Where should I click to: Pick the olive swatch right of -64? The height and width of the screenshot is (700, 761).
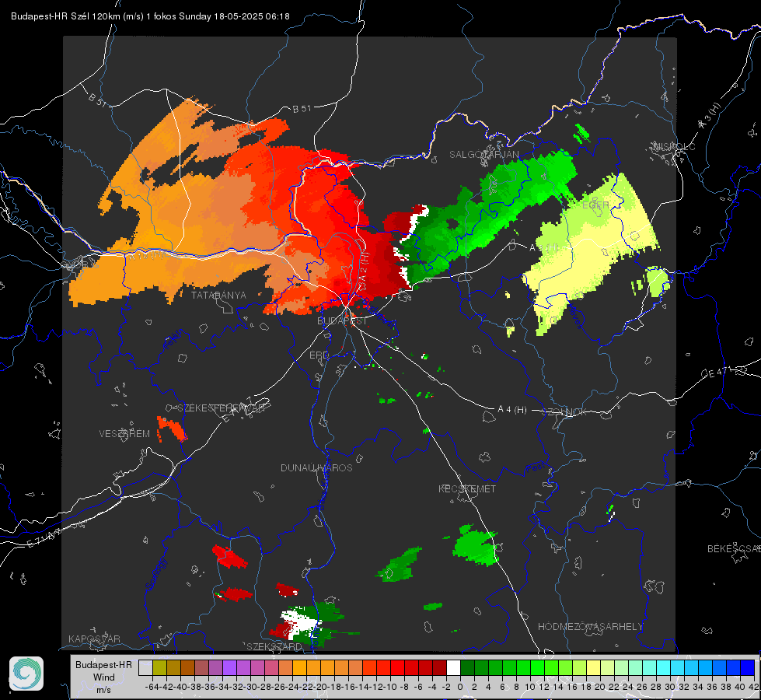pyautogui.click(x=159, y=667)
